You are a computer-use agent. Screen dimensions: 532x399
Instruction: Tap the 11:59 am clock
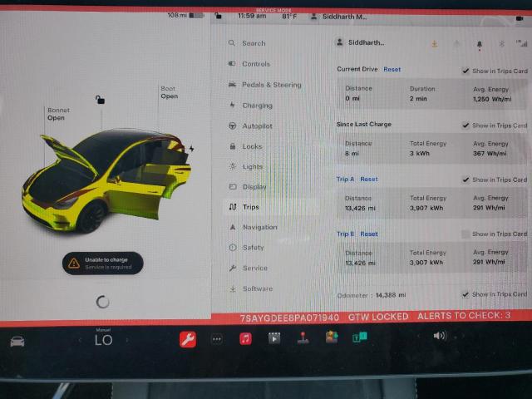click(252, 16)
